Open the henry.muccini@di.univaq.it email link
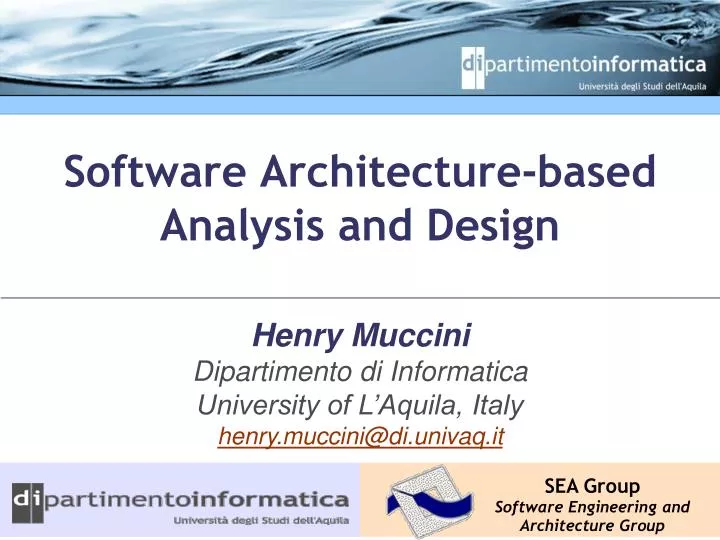Image resolution: width=720 pixels, height=540 pixels. click(x=361, y=437)
